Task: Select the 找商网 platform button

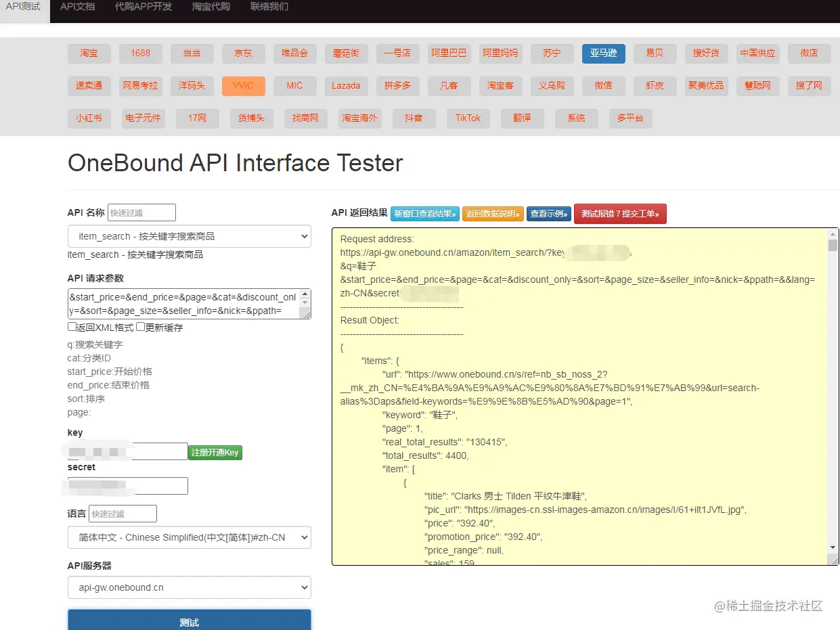Action: 306,118
